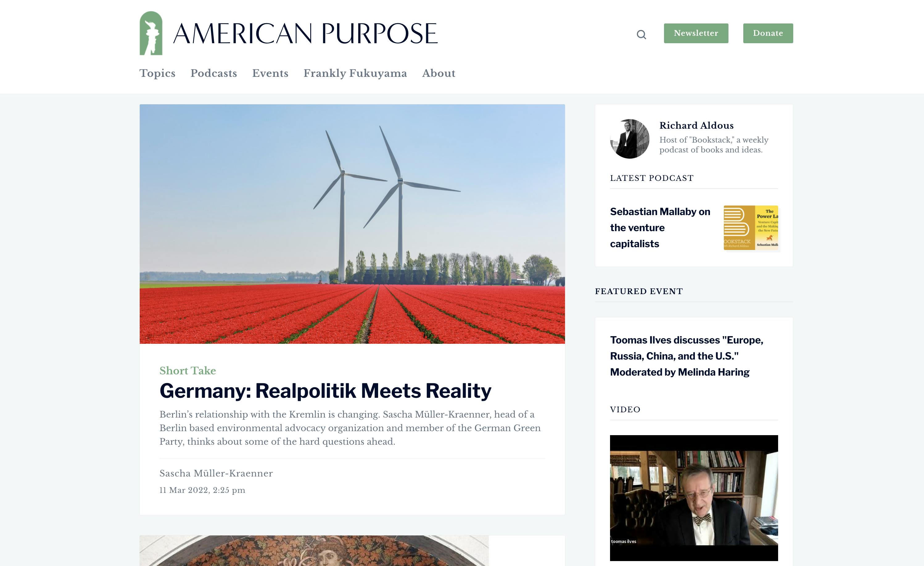Click author name Sascha Müller-Kraenner
Image resolution: width=924 pixels, height=566 pixels.
click(x=216, y=474)
